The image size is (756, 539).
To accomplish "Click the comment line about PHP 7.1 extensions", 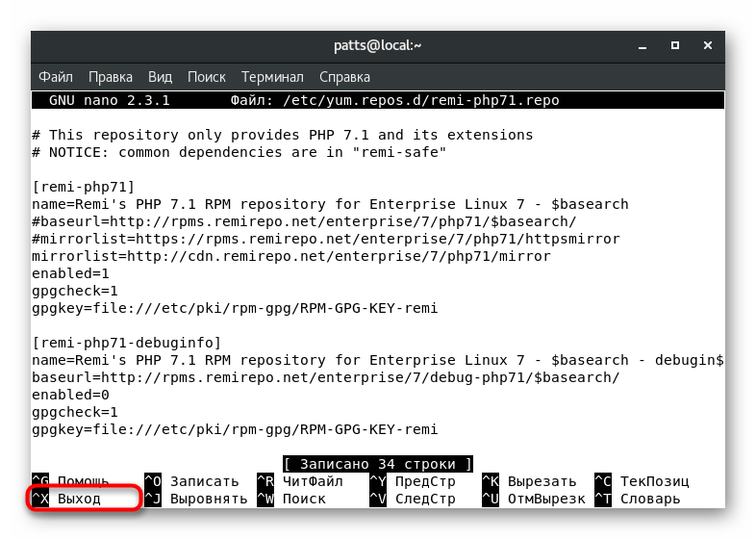I will [283, 135].
